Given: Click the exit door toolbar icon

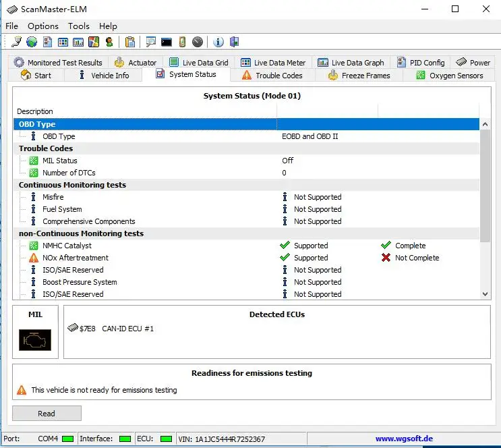Looking at the screenshot, I should tap(234, 42).
